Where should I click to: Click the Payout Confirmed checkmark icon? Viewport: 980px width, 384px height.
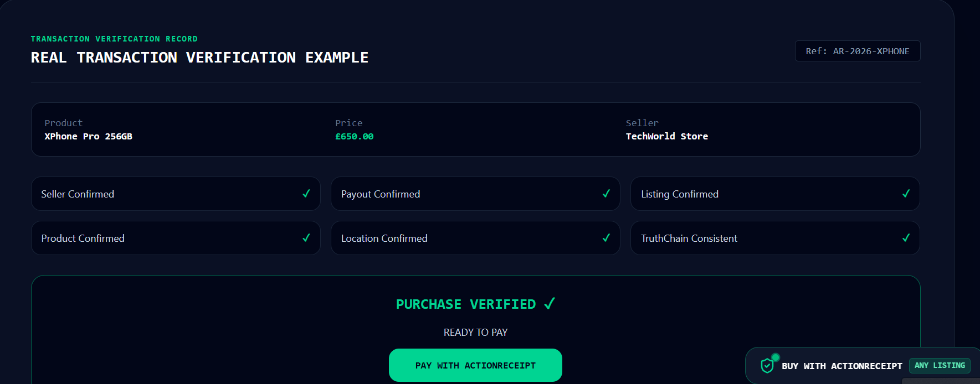606,194
